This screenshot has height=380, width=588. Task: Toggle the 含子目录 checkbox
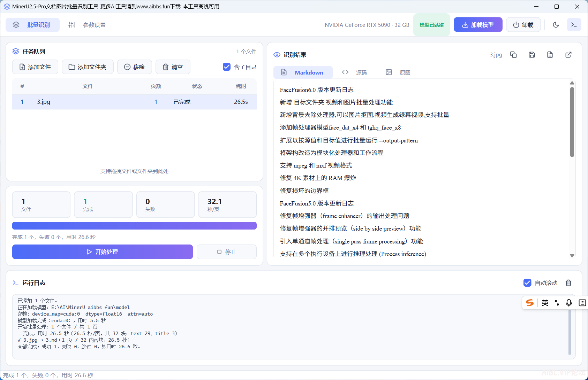[227, 67]
